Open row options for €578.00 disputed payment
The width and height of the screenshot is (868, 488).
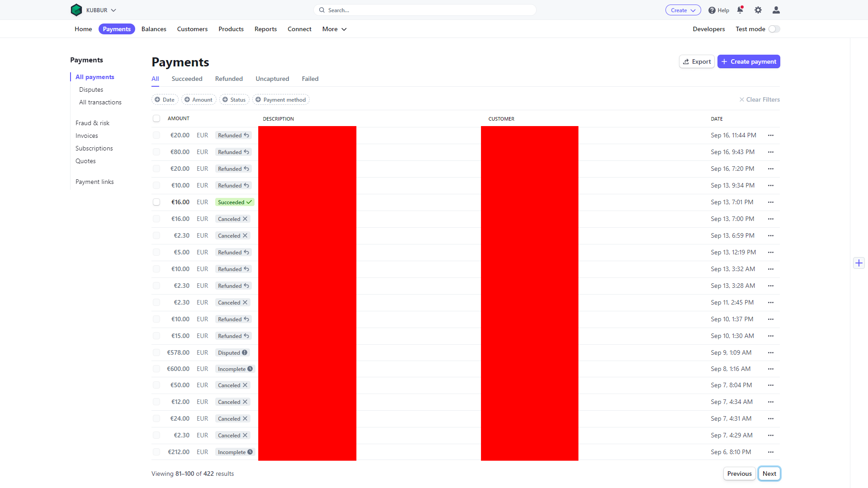pos(771,353)
